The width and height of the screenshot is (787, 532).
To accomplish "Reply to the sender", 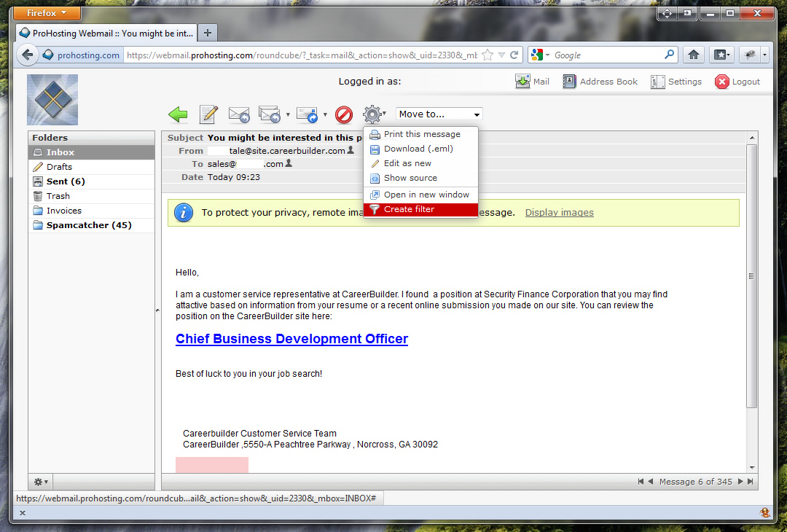I will coord(239,114).
